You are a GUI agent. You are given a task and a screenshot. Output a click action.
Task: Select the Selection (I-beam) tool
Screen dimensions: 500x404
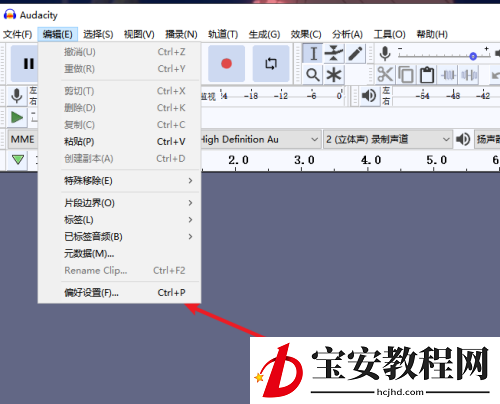pyautogui.click(x=313, y=53)
